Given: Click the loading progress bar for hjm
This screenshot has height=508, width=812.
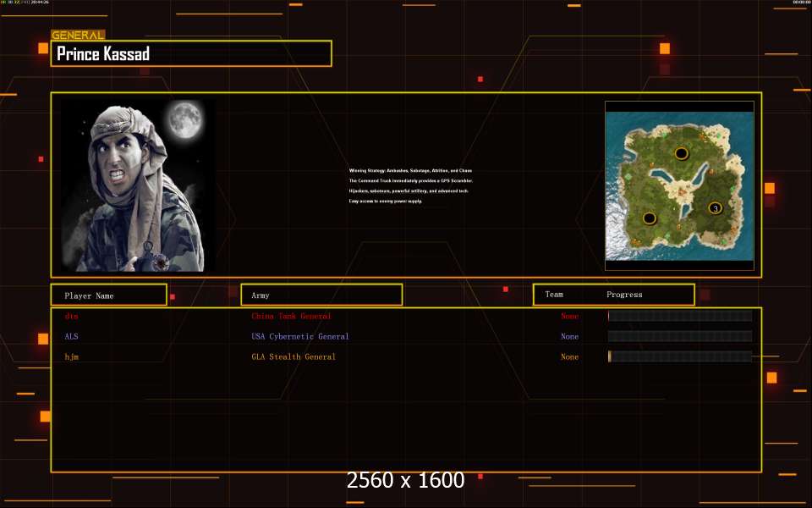Looking at the screenshot, I should pyautogui.click(x=680, y=356).
